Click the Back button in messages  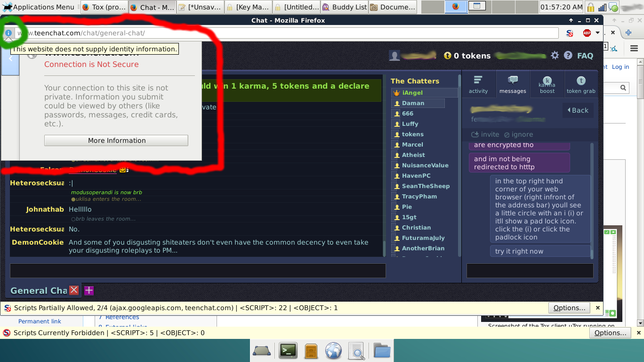click(578, 110)
